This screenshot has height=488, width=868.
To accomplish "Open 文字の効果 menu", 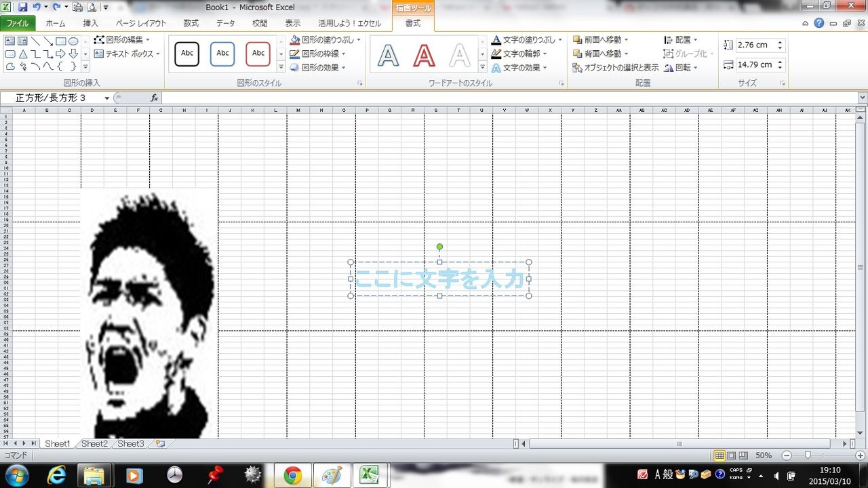I will 519,68.
